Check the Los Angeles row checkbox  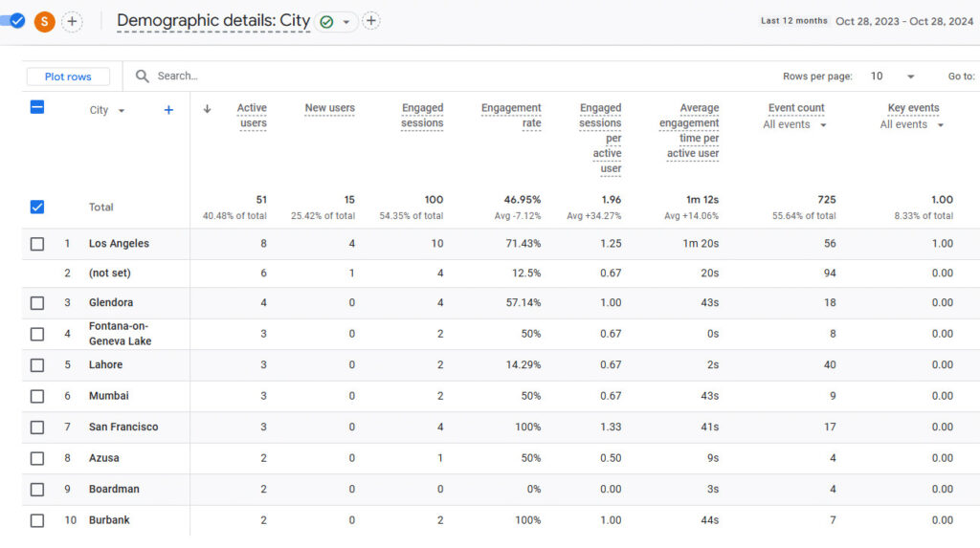37,244
